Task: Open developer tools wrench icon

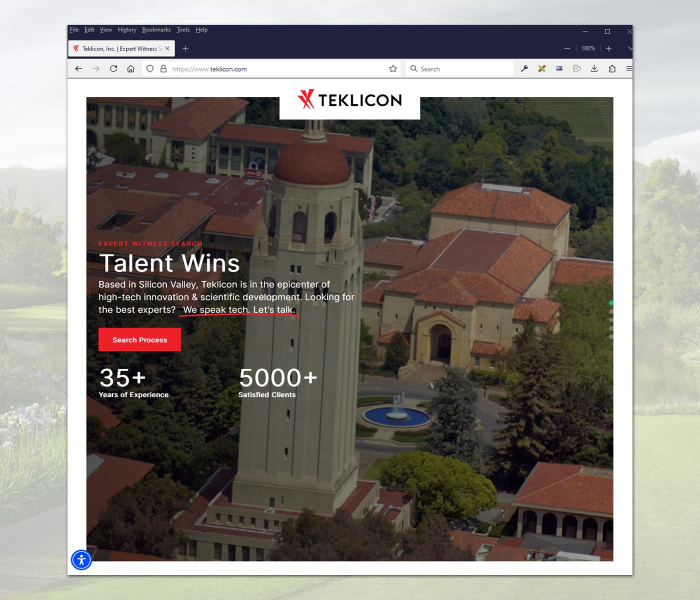Action: pyautogui.click(x=524, y=69)
